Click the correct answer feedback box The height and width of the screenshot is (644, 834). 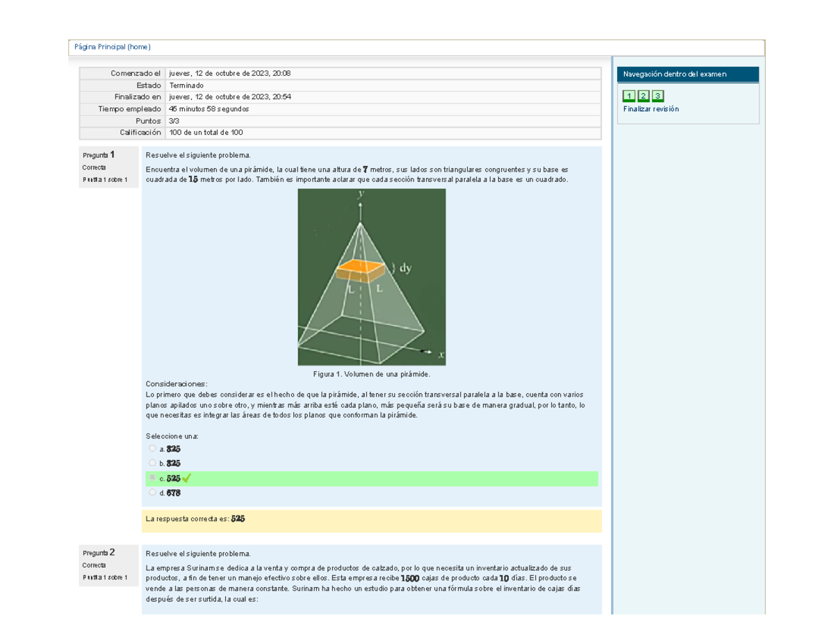pyautogui.click(x=372, y=520)
